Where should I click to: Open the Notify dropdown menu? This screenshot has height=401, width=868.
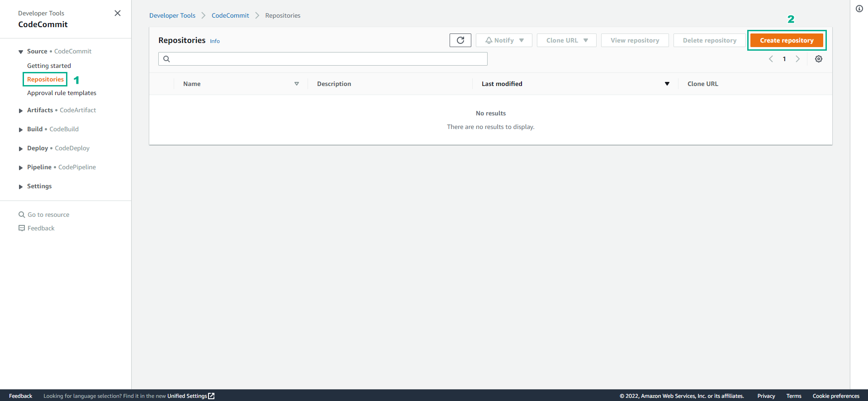coord(504,40)
